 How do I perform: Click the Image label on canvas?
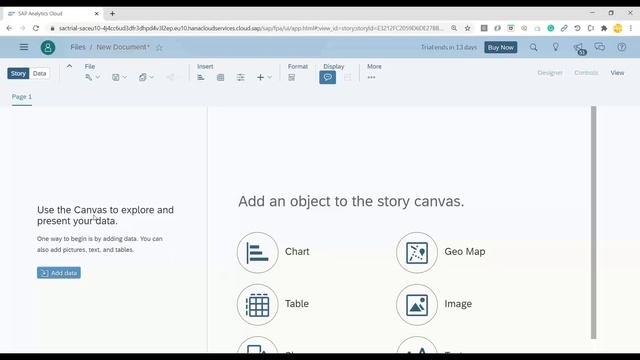pos(458,304)
